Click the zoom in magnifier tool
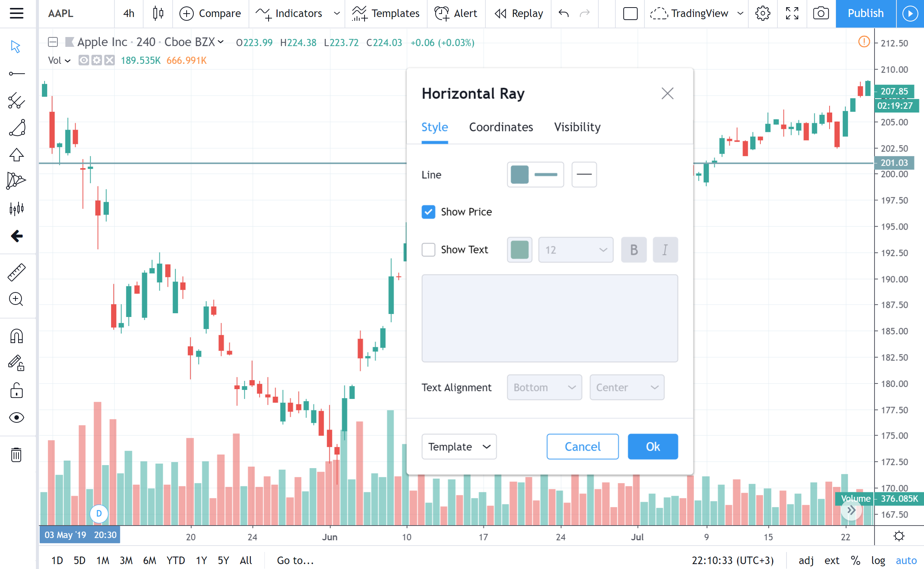Viewport: 924px width, 569px height. (17, 299)
